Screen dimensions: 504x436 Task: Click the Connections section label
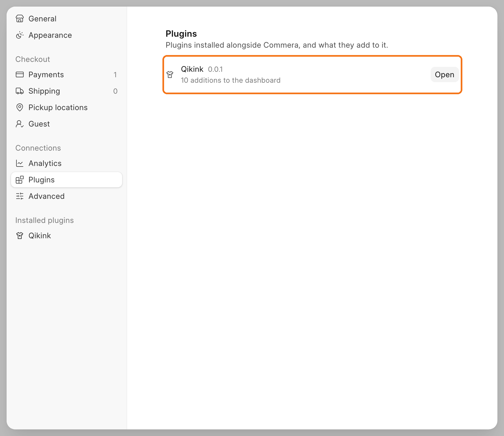38,148
